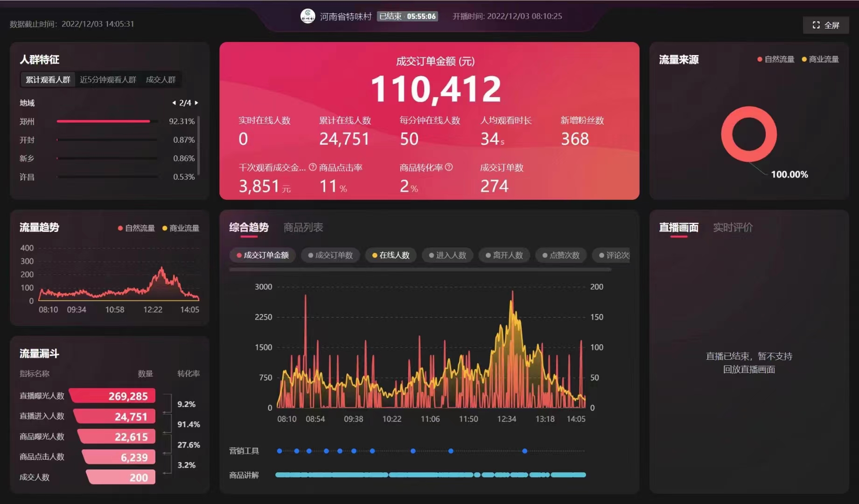
Task: Click the 人群特征 vertical scrollbar
Action: click(199, 145)
